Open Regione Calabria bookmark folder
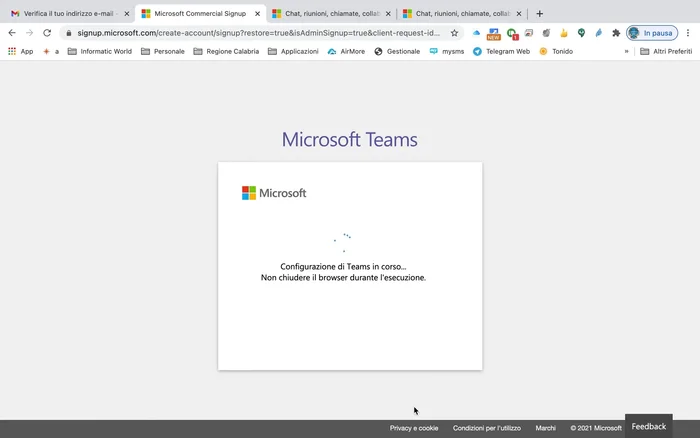Screen dimensions: 700x438 point(226,51)
